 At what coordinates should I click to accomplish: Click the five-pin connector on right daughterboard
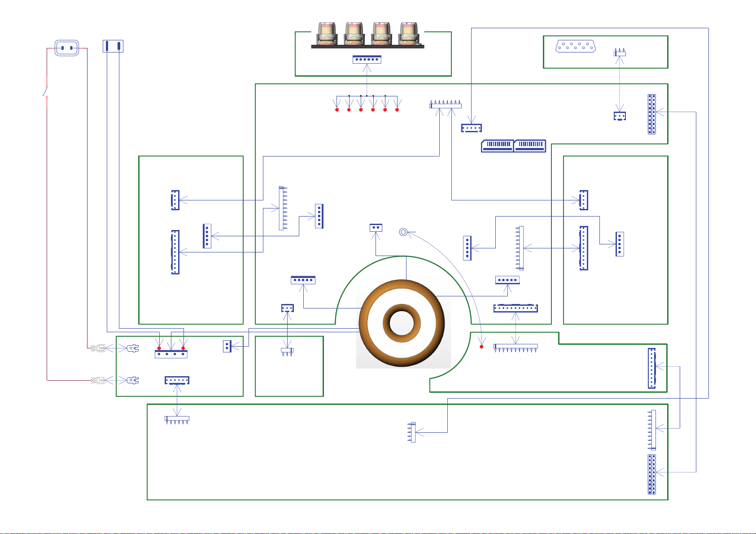(x=620, y=244)
